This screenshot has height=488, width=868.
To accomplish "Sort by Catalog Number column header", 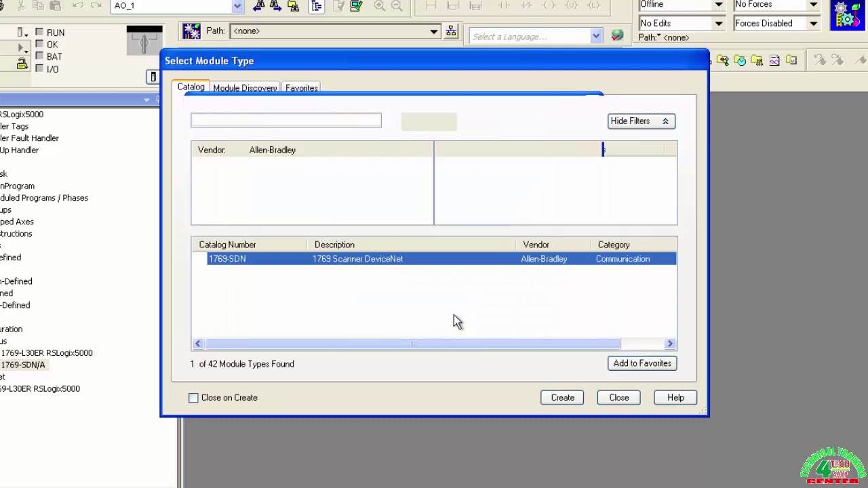I will point(250,245).
